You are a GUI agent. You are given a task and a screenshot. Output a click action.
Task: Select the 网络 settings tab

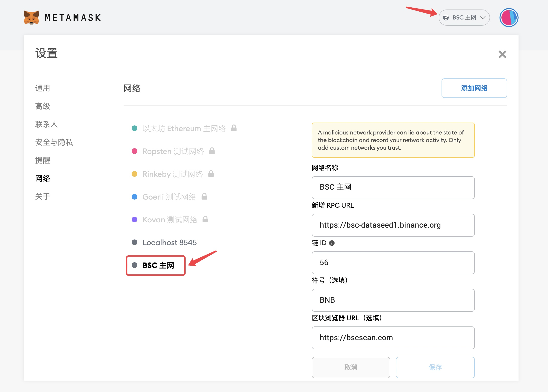click(x=43, y=178)
